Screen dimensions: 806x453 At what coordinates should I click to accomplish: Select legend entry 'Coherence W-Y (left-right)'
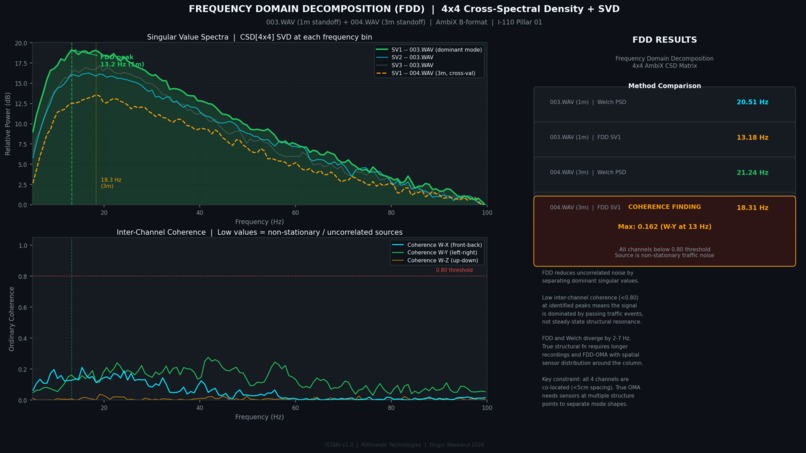[434, 252]
